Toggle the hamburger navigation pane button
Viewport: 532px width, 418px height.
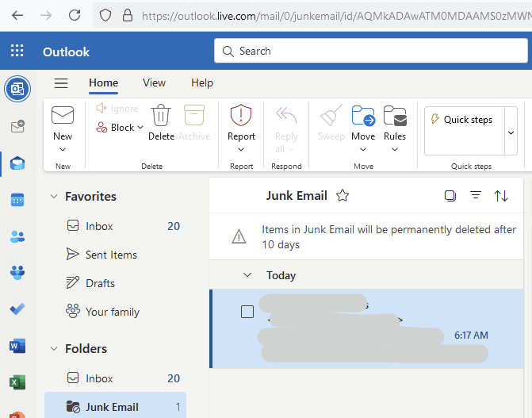tap(61, 82)
